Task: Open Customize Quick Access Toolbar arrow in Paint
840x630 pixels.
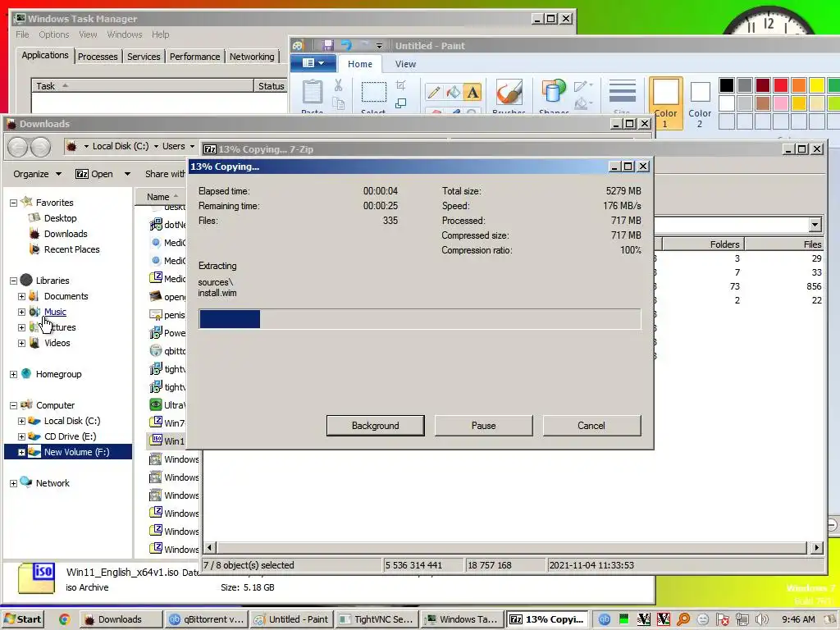Action: [x=379, y=46]
